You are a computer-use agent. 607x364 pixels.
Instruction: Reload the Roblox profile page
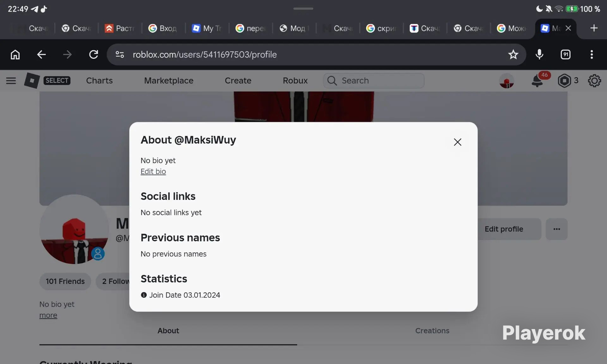tap(94, 55)
